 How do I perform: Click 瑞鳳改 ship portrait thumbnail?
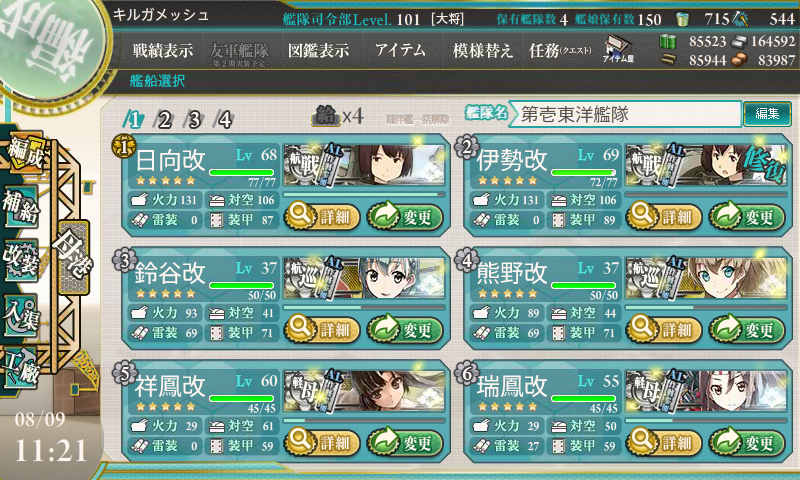click(x=707, y=392)
